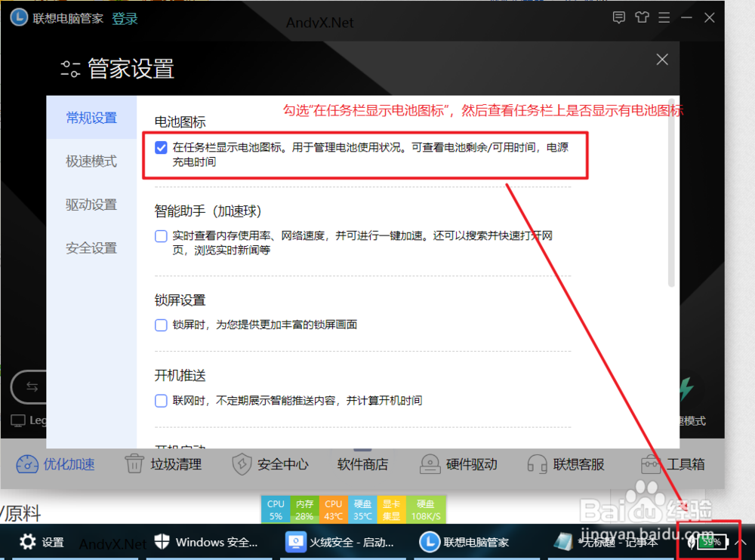Expand the system tray hidden icons arrow

point(741,542)
